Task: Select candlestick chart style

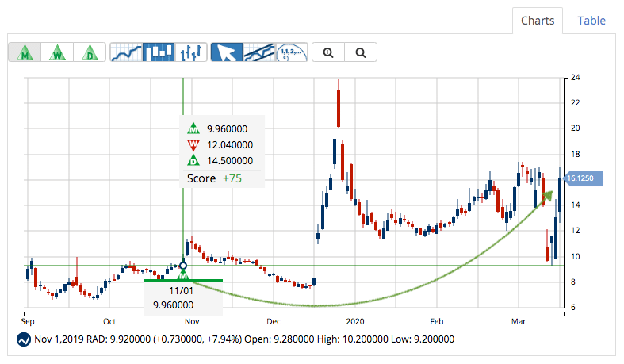Action: pyautogui.click(x=159, y=52)
